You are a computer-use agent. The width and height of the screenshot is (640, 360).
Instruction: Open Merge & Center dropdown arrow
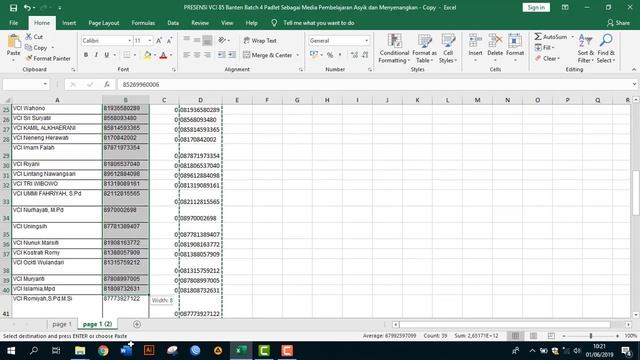(x=298, y=55)
